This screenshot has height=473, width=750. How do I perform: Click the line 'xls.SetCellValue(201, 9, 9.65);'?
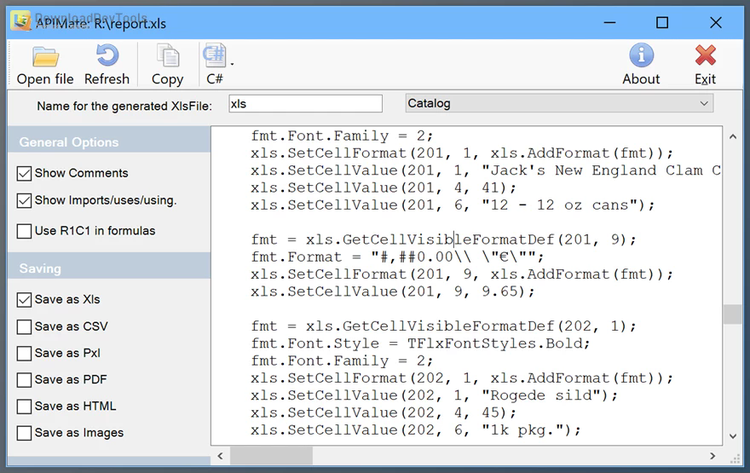[x=393, y=291]
